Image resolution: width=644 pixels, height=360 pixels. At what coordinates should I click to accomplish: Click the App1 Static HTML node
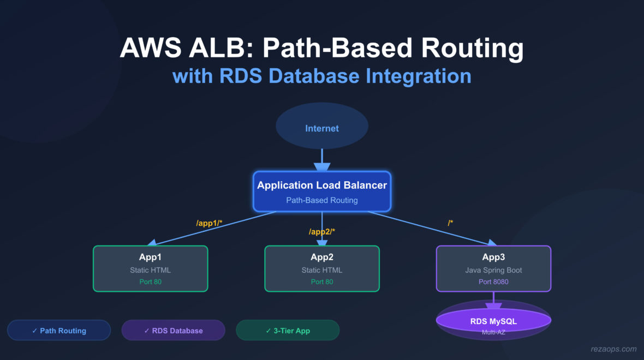point(151,268)
